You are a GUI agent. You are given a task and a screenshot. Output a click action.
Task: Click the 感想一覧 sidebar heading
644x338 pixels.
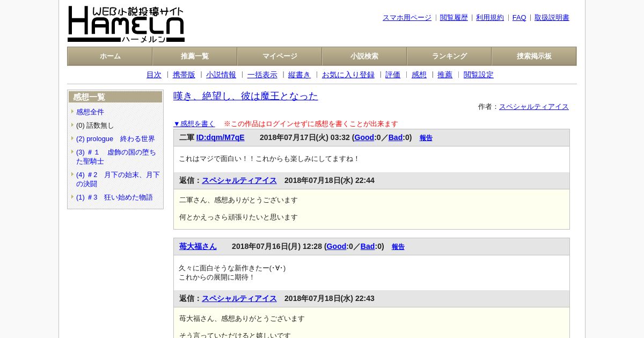click(x=115, y=97)
